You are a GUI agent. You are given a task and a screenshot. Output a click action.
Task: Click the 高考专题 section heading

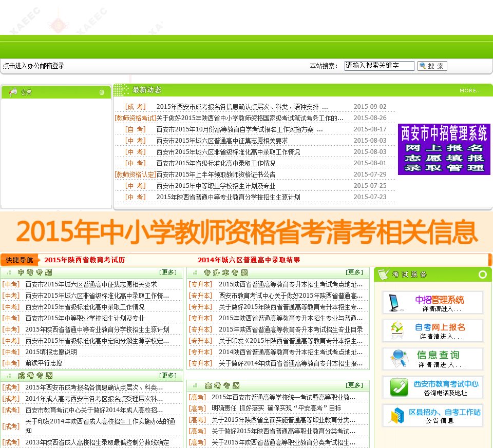(222, 385)
